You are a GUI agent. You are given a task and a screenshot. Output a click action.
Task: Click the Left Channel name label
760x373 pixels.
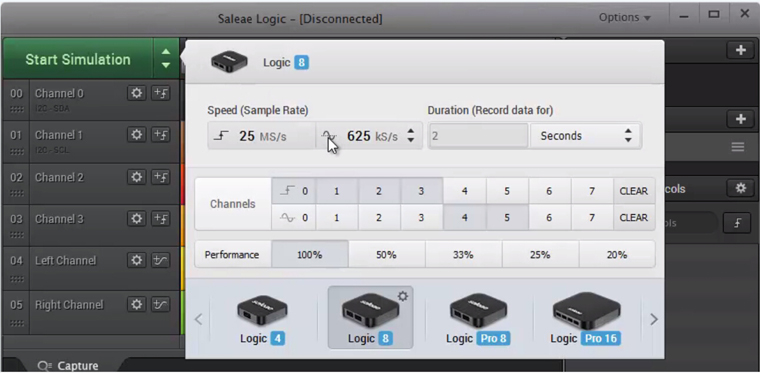tap(65, 261)
